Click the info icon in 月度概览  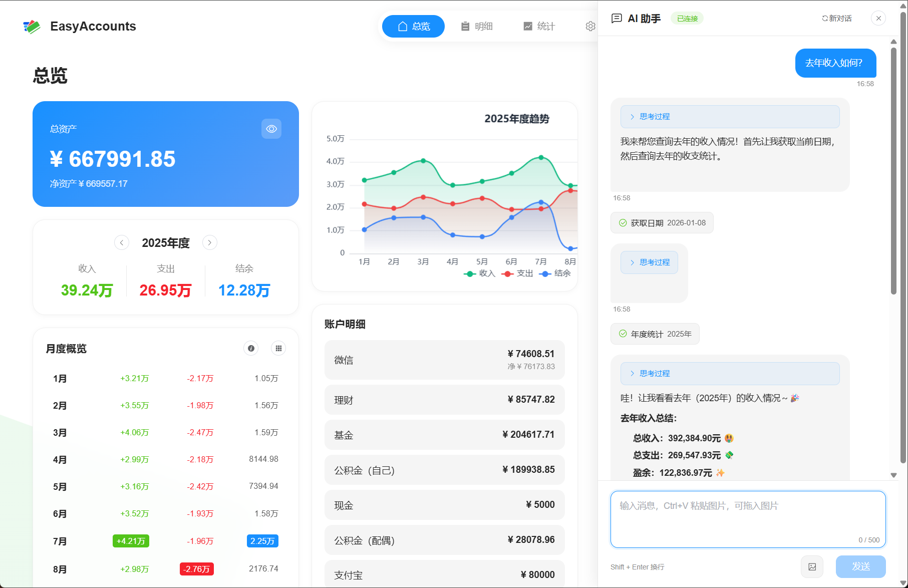251,349
